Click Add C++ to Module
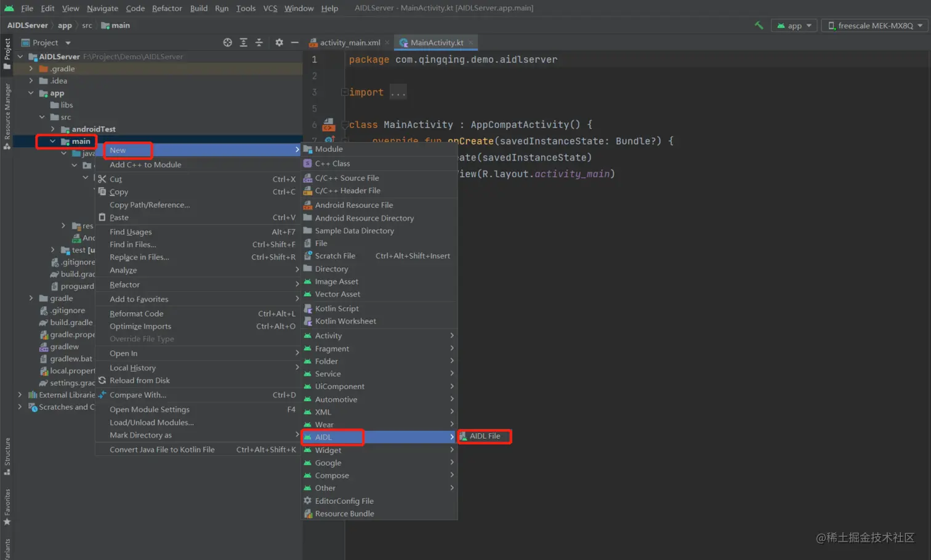 click(198, 164)
